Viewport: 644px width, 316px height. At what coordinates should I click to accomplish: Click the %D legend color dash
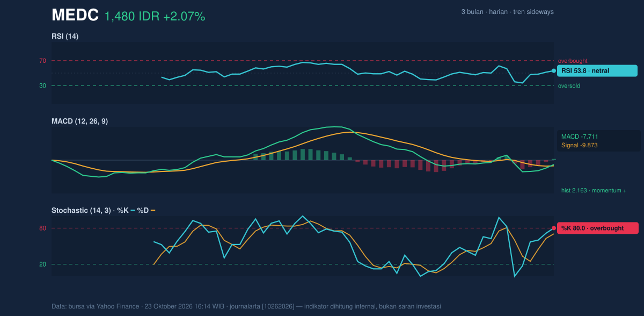coord(153,210)
